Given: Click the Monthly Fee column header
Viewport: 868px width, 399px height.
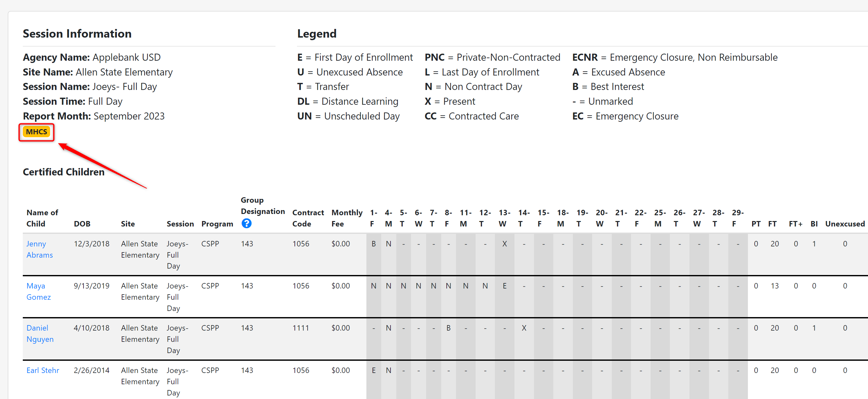Looking at the screenshot, I should tap(346, 218).
